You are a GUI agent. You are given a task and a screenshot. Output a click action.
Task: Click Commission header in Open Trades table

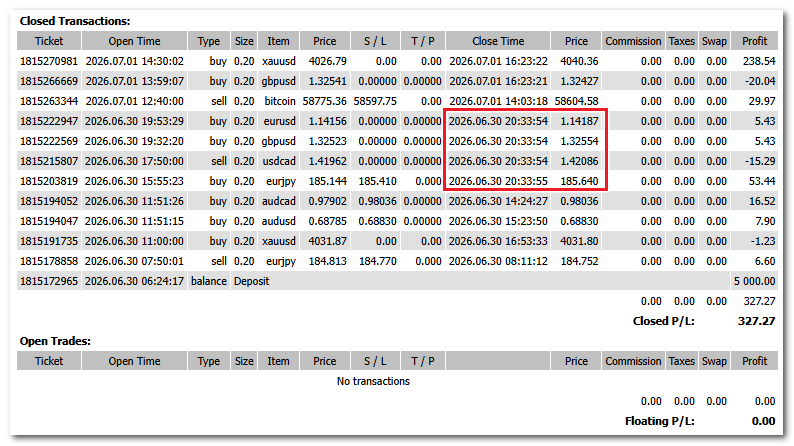633,361
